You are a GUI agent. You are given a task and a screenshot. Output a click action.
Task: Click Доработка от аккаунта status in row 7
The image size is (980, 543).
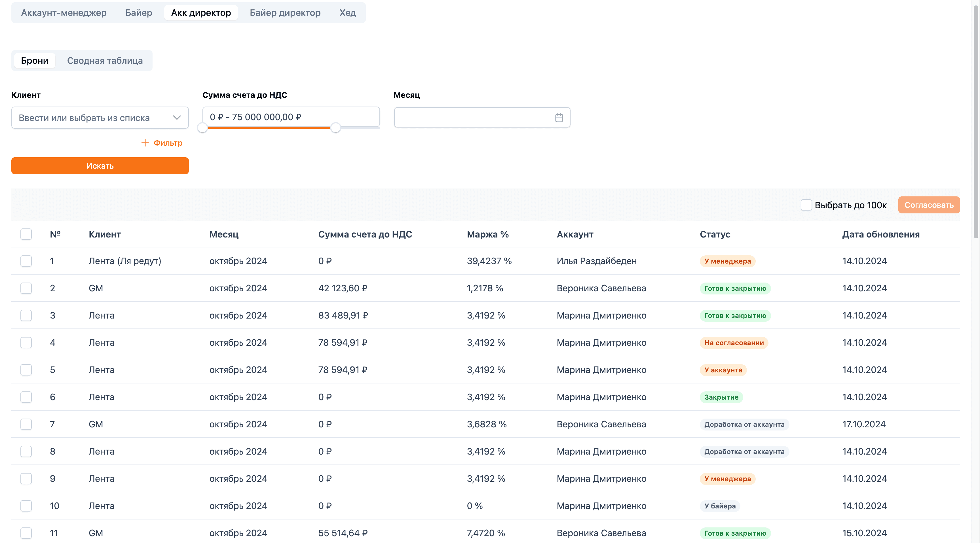tap(744, 424)
